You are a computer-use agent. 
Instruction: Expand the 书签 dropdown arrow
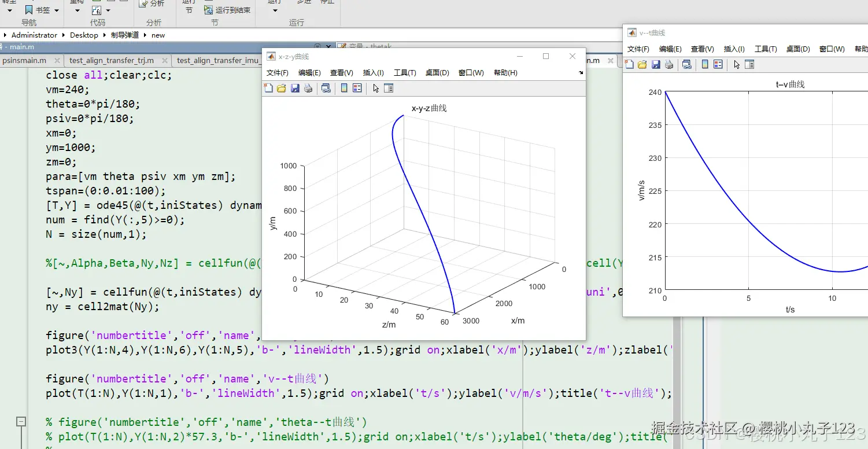pos(57,10)
